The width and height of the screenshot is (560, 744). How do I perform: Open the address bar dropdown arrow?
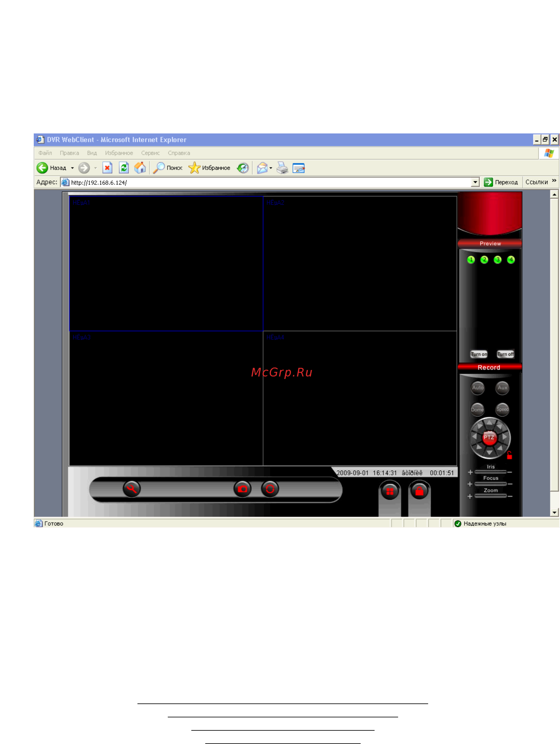point(475,182)
